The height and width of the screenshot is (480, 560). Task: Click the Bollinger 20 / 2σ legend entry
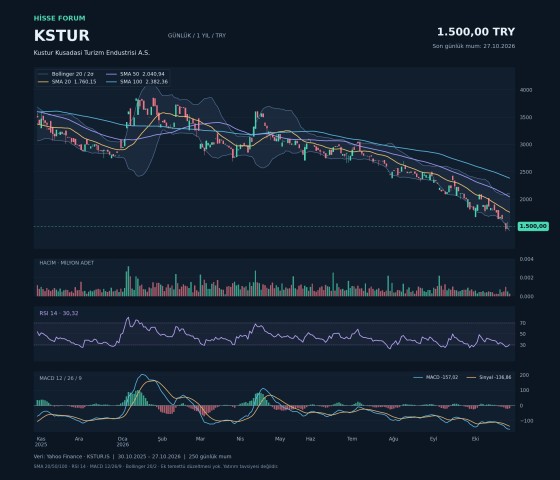point(66,74)
